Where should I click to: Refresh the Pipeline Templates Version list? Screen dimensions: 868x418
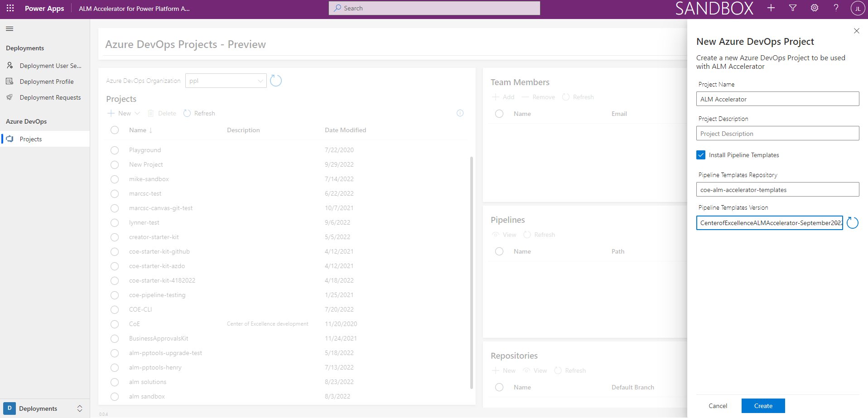coord(853,222)
